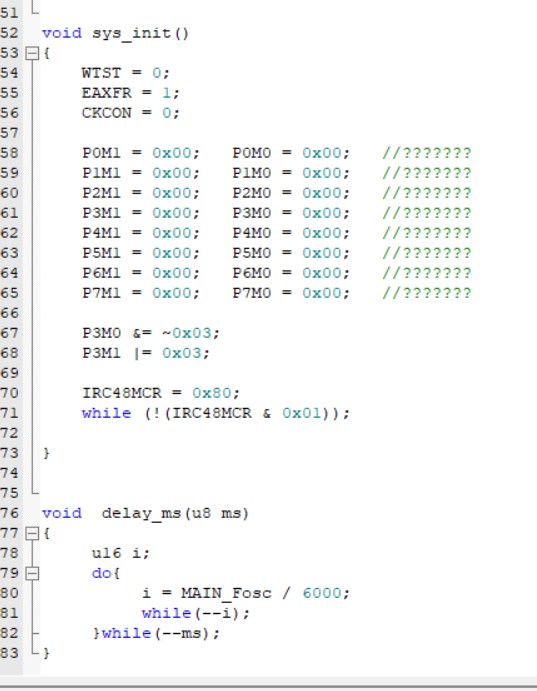Click the MAIN_Fosc / 6000 expression

coord(261,593)
